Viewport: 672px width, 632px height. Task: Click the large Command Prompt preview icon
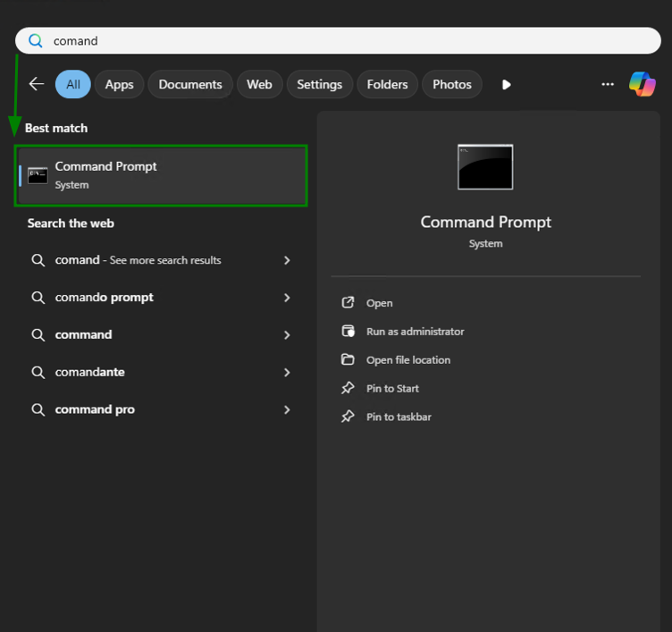(x=485, y=166)
